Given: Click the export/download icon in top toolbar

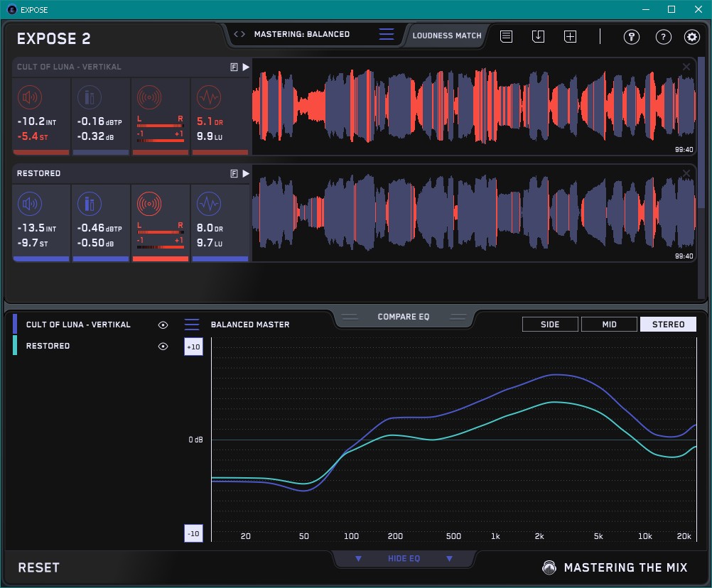Looking at the screenshot, I should tap(538, 36).
